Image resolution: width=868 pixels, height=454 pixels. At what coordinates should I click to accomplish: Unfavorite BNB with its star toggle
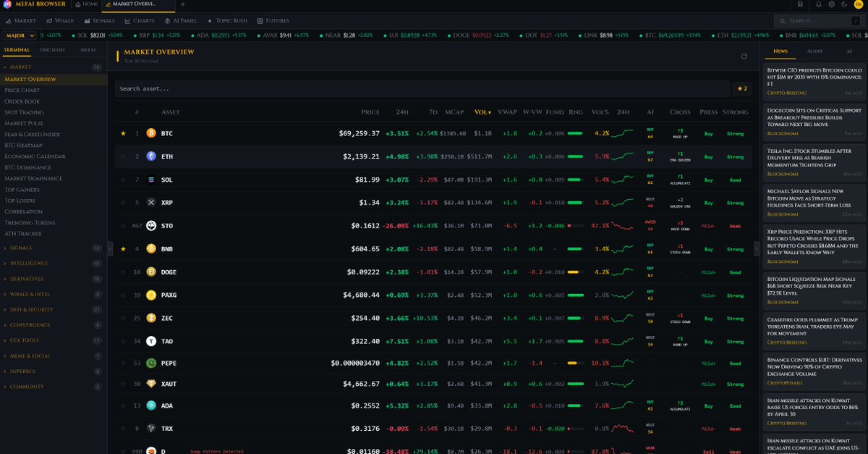tap(123, 249)
